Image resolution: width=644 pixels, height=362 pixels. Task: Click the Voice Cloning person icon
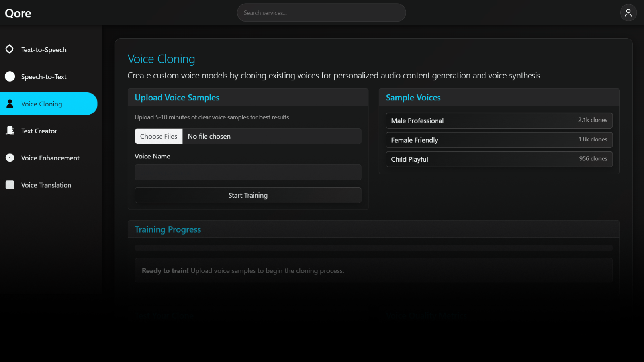(x=10, y=104)
